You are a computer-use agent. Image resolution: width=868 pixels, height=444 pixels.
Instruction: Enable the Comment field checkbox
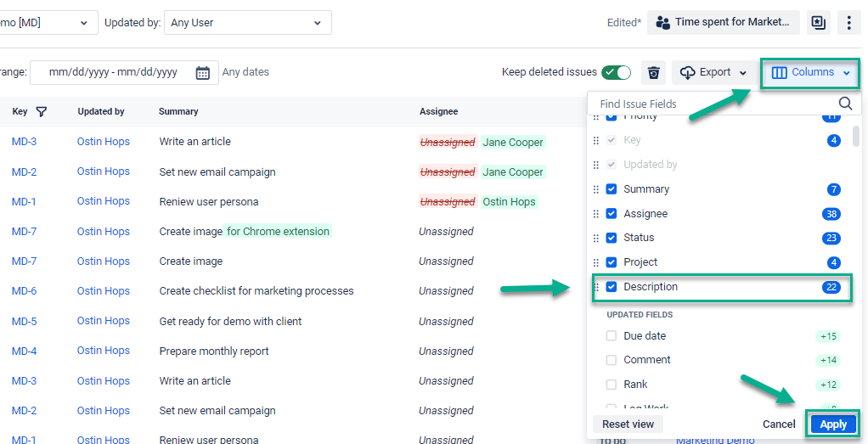coord(612,360)
